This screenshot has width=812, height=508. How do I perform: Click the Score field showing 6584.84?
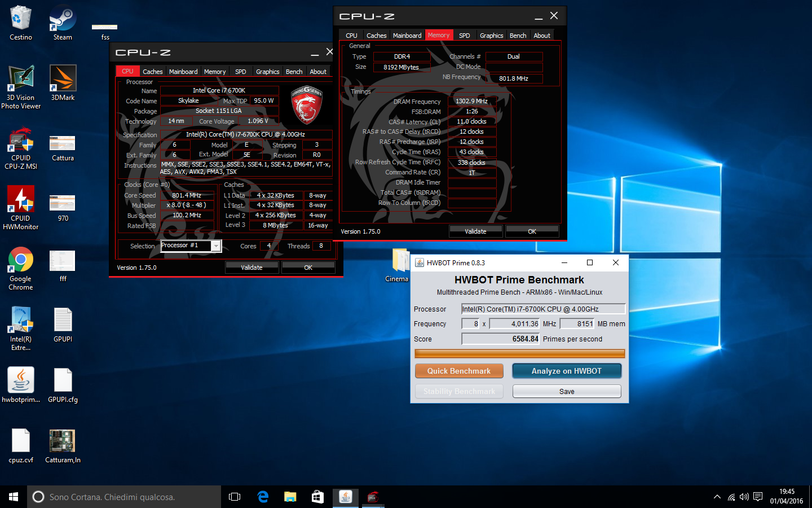(x=501, y=339)
